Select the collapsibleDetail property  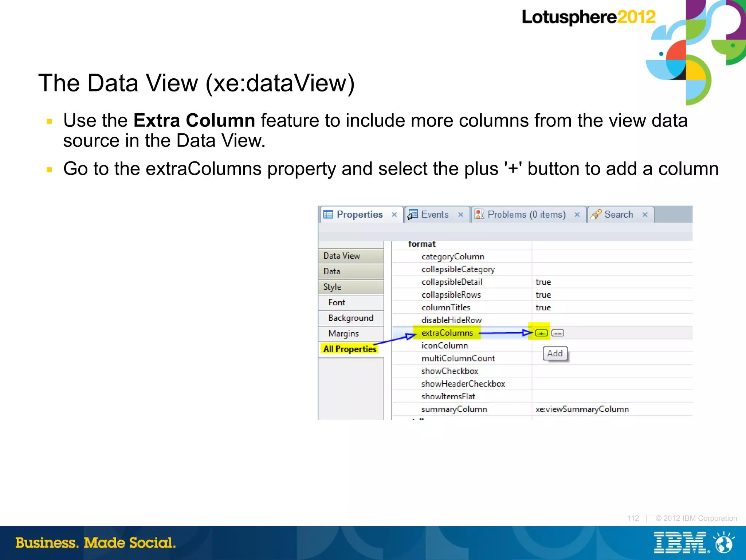pyautogui.click(x=452, y=282)
